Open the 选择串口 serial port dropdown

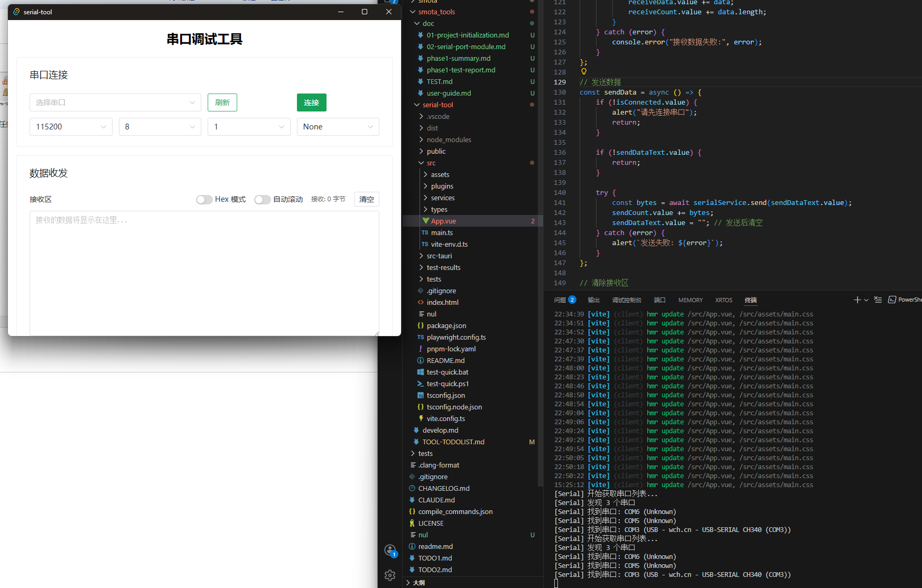tap(115, 102)
